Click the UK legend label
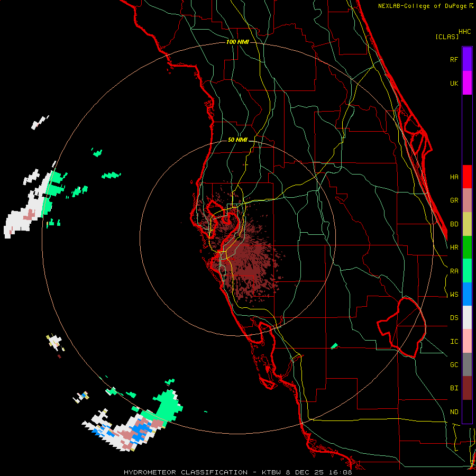This screenshot has width=476, height=476. (454, 83)
